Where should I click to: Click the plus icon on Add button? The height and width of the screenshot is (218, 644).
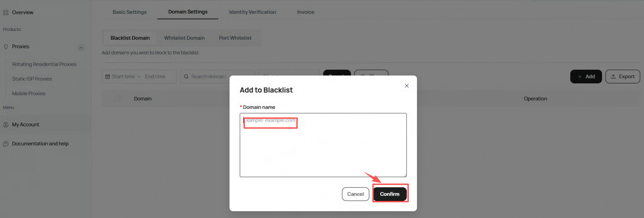tap(580, 77)
